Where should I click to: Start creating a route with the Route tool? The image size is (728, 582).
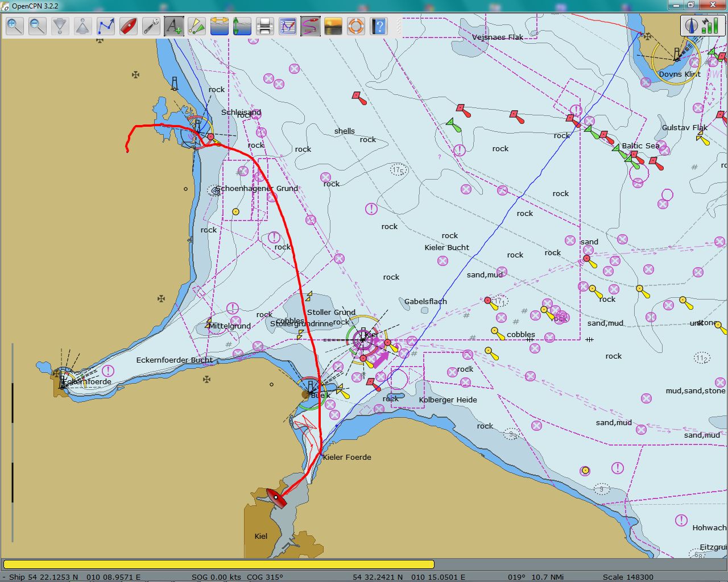106,26
